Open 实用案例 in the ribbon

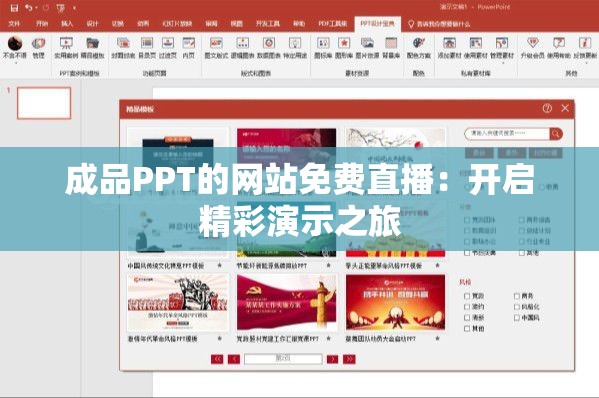point(66,48)
